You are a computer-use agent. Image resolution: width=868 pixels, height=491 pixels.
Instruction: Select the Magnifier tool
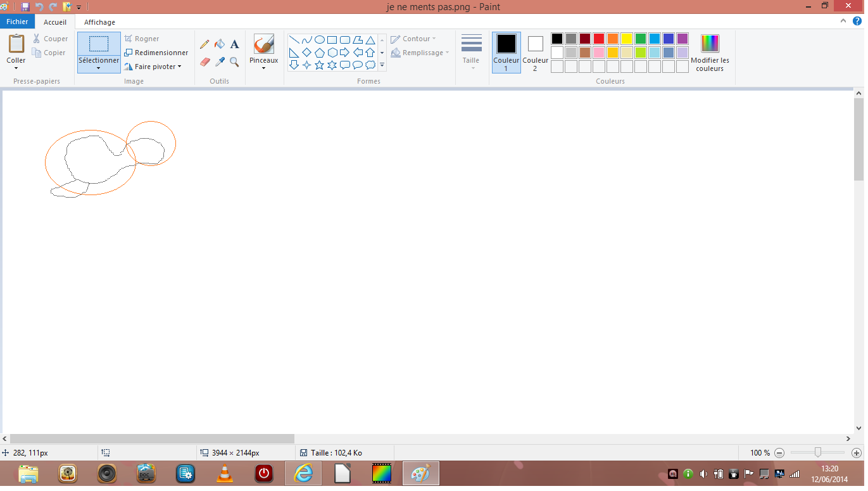234,61
